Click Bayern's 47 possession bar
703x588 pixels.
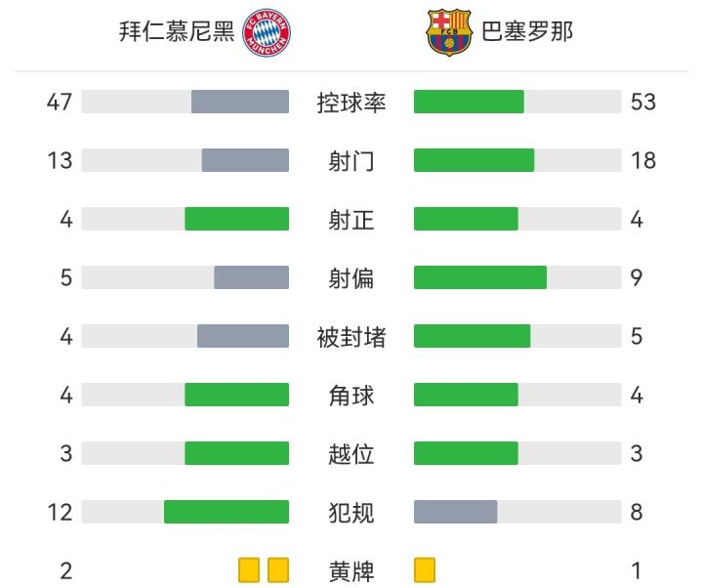coord(240,102)
